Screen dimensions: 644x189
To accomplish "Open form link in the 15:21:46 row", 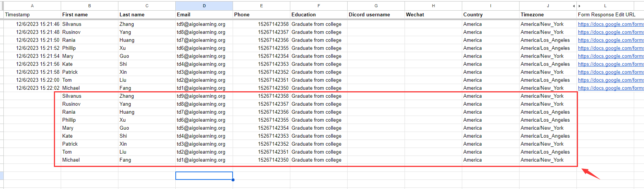I will [610, 24].
